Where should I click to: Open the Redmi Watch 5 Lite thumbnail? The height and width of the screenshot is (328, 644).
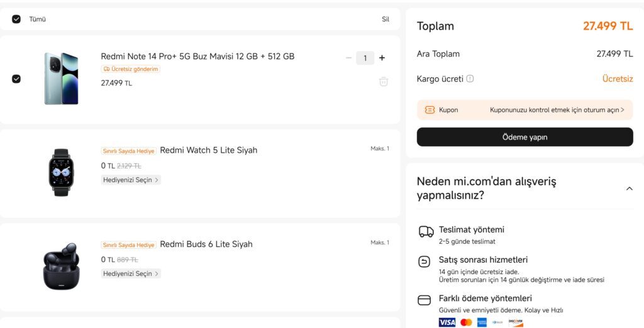point(61,172)
